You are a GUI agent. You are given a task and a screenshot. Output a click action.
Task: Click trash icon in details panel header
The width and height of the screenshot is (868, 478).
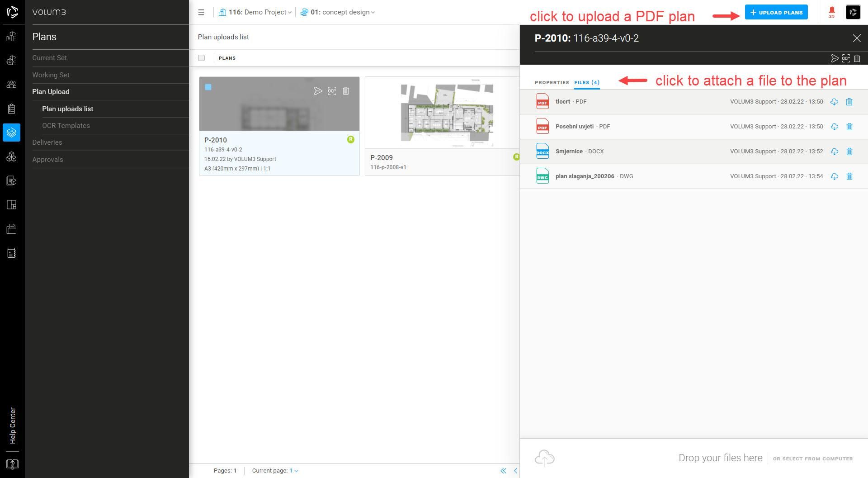(x=857, y=58)
